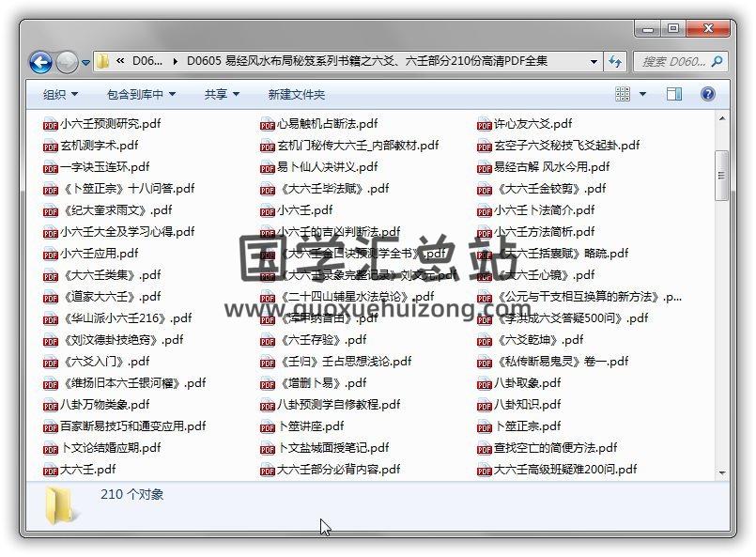The height and width of the screenshot is (557, 756).
Task: Select file name《六爻乾坤》.pdf
Action: click(x=540, y=340)
